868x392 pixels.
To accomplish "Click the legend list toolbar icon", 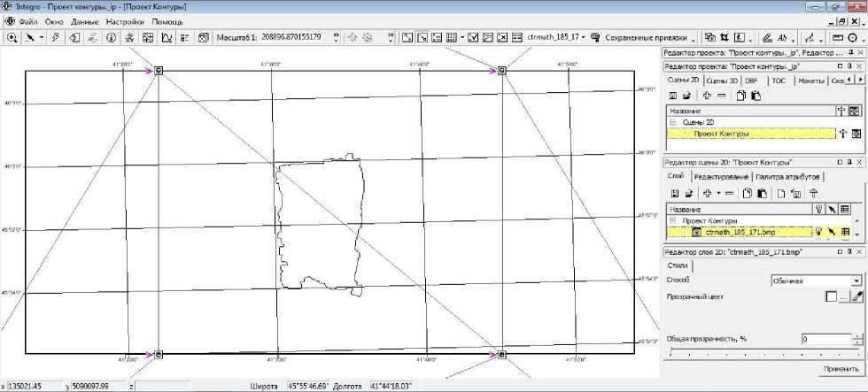I will [x=185, y=37].
